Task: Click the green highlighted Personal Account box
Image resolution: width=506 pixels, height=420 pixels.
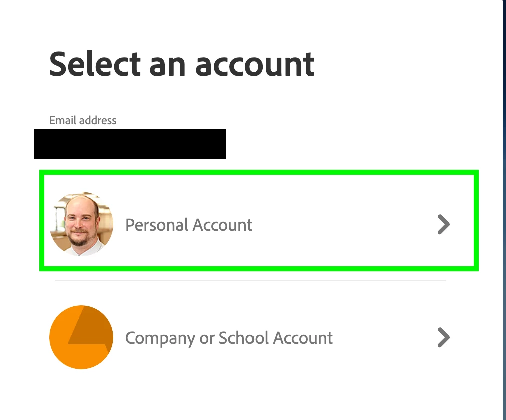Action: click(259, 221)
